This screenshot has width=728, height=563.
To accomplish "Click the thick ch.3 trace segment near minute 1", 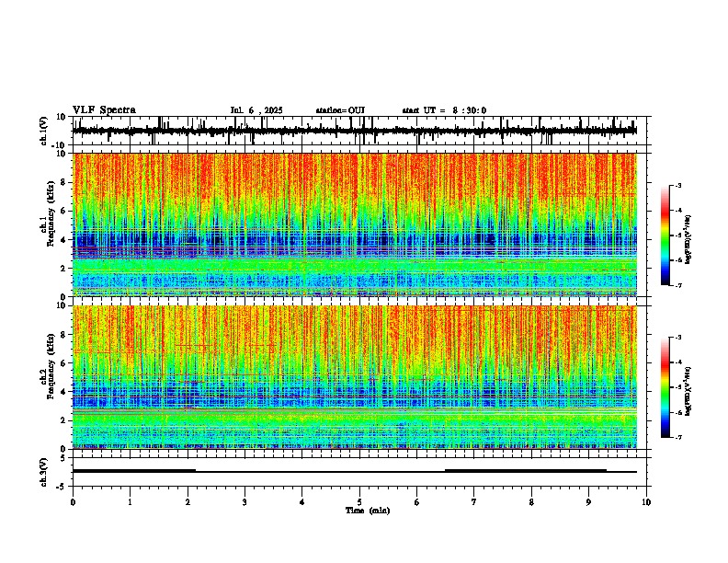I will 134,471.
